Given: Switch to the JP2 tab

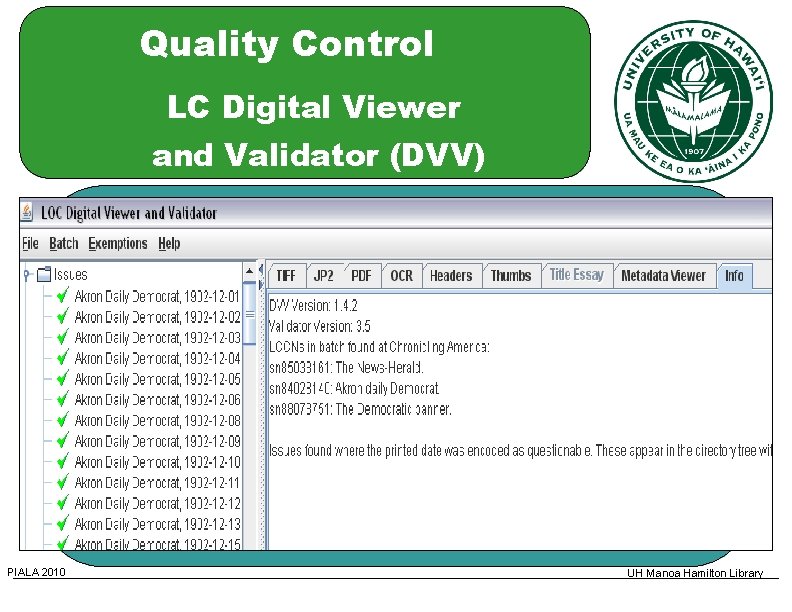Looking at the screenshot, I should [x=323, y=276].
